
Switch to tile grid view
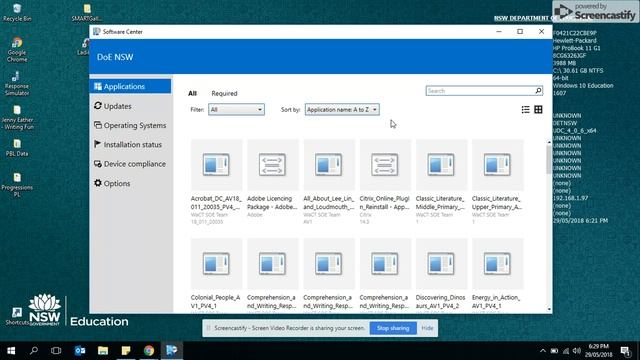[538, 109]
